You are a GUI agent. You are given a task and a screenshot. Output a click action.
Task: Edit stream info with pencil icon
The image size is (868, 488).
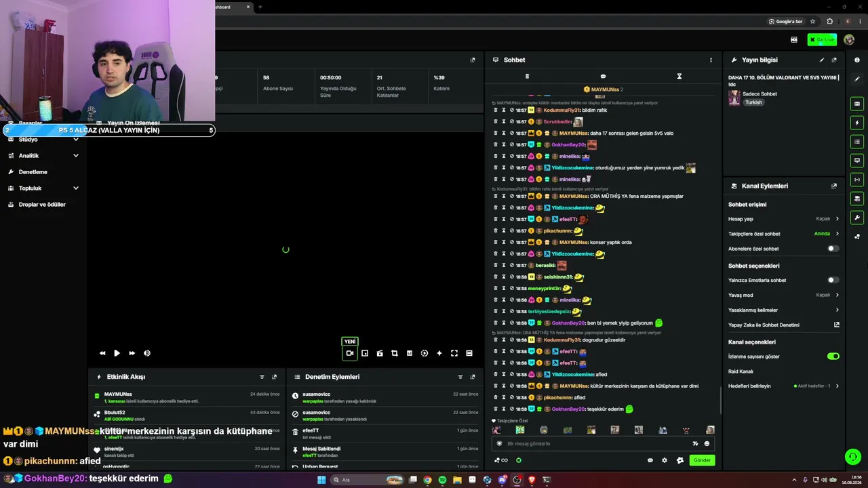point(822,60)
